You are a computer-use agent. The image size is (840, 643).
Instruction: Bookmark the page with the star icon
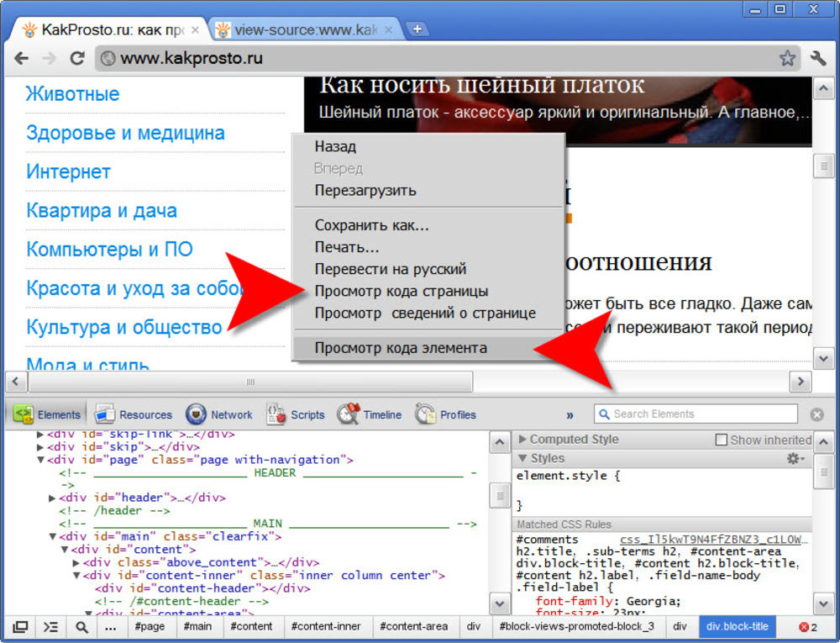click(x=787, y=58)
